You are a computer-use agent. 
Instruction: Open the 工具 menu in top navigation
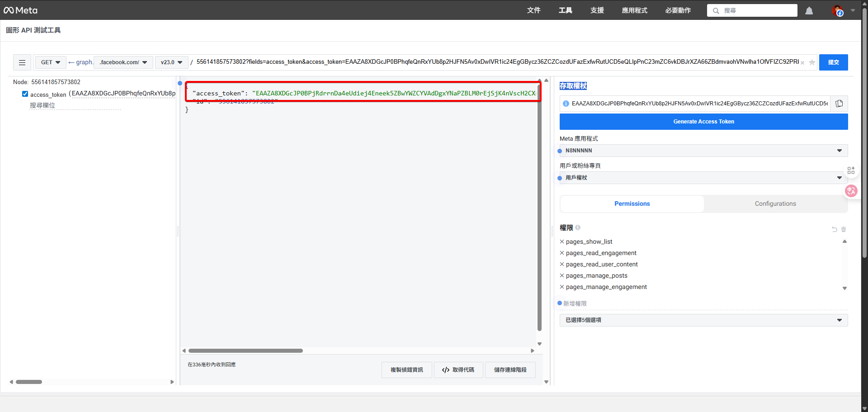coord(565,10)
